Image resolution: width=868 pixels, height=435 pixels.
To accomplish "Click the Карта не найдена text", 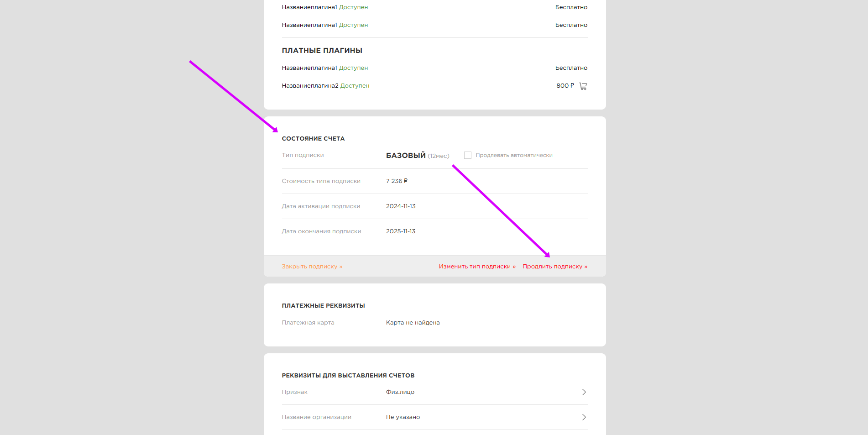I will point(413,323).
